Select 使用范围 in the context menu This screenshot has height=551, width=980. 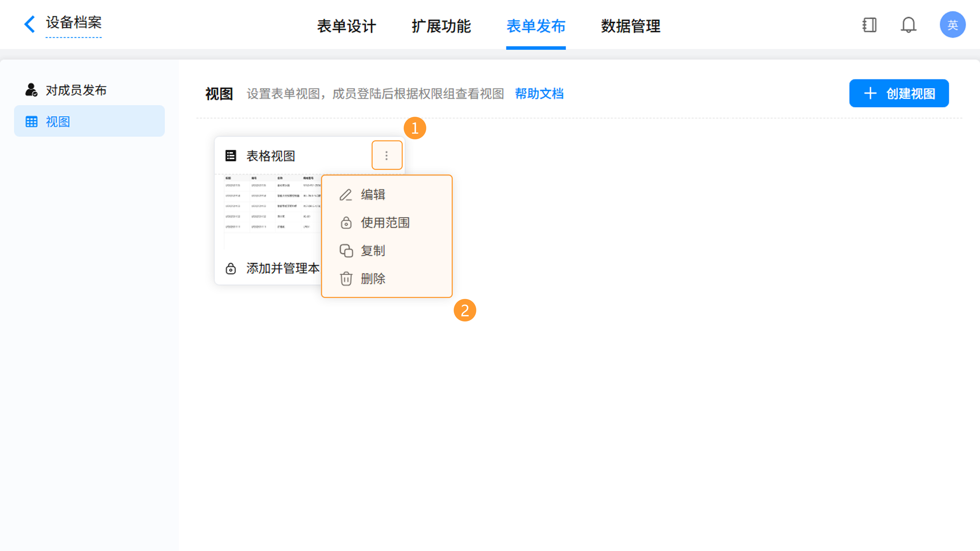(x=385, y=223)
